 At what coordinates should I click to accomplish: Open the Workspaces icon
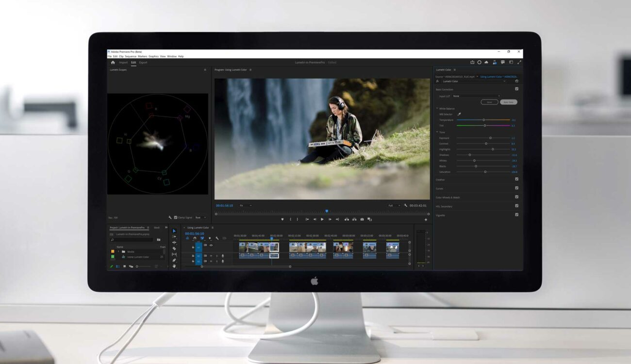(511, 62)
